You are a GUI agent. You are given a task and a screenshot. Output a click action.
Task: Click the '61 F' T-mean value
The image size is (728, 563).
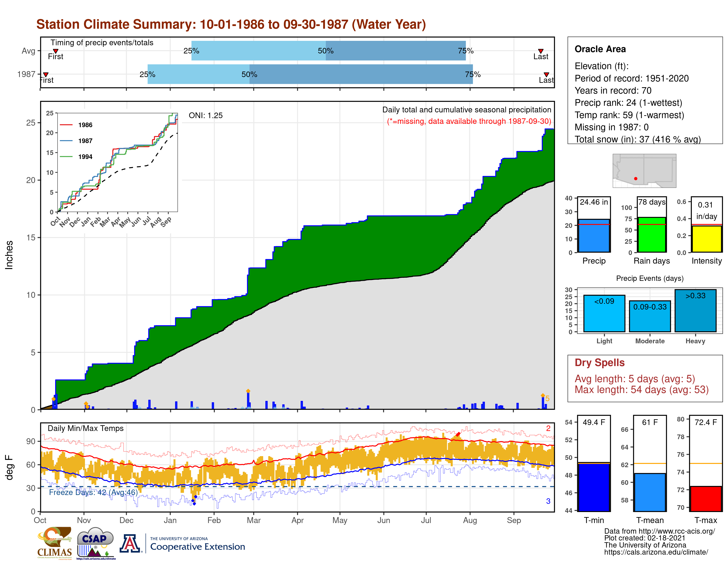tap(650, 422)
